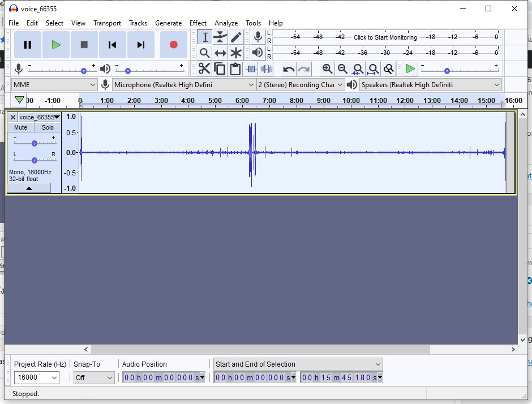Select the Envelope tool
532x404 pixels.
(220, 37)
